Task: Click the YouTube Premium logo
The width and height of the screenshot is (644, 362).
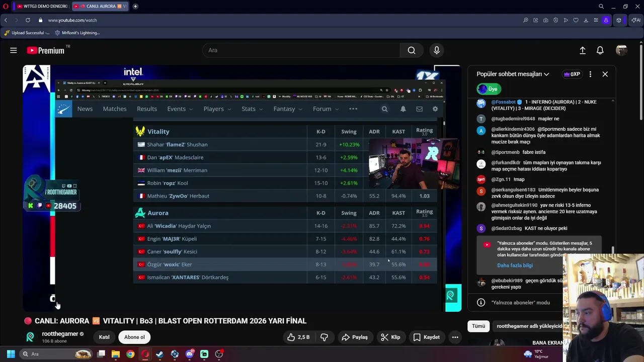Action: pyautogui.click(x=46, y=50)
